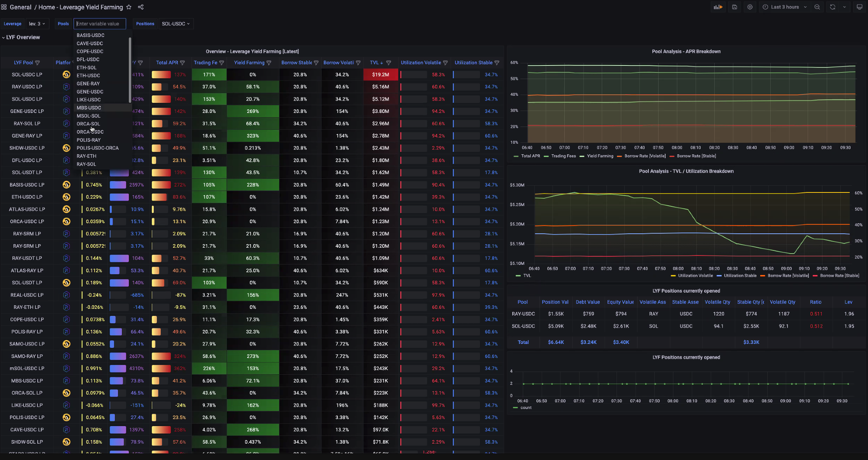Open Pool Analysis - TVL / Utilization Breakdown title
The height and width of the screenshot is (460, 868).
686,171
